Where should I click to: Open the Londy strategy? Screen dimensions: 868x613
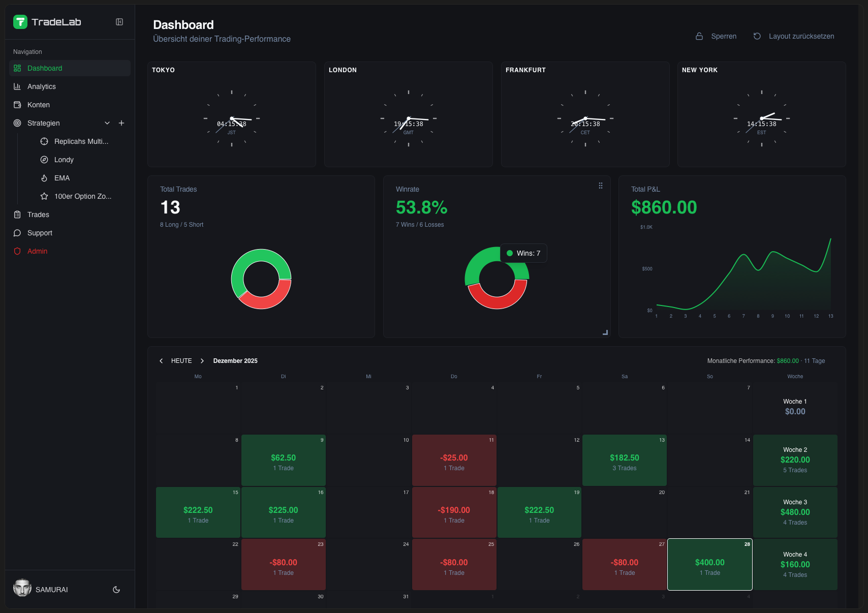[64, 160]
